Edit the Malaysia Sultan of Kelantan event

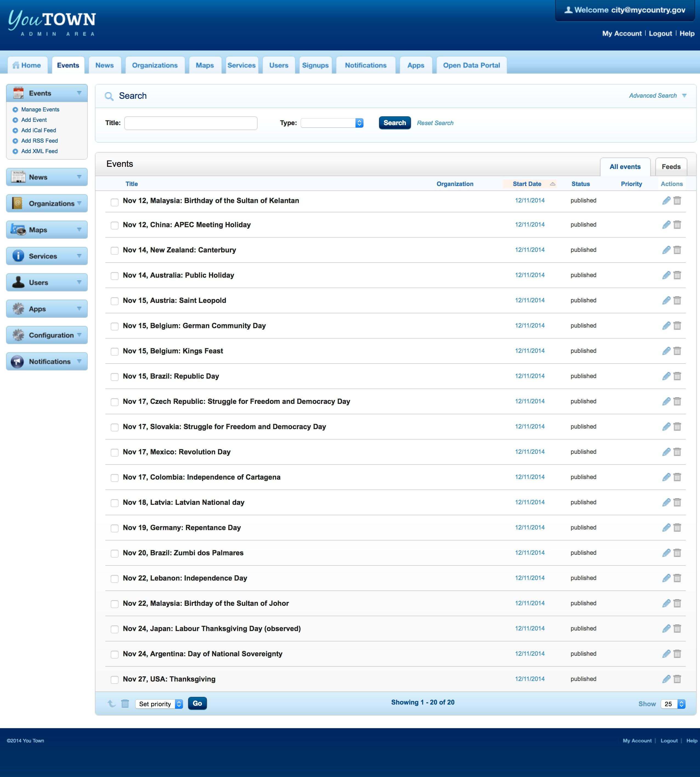click(666, 200)
